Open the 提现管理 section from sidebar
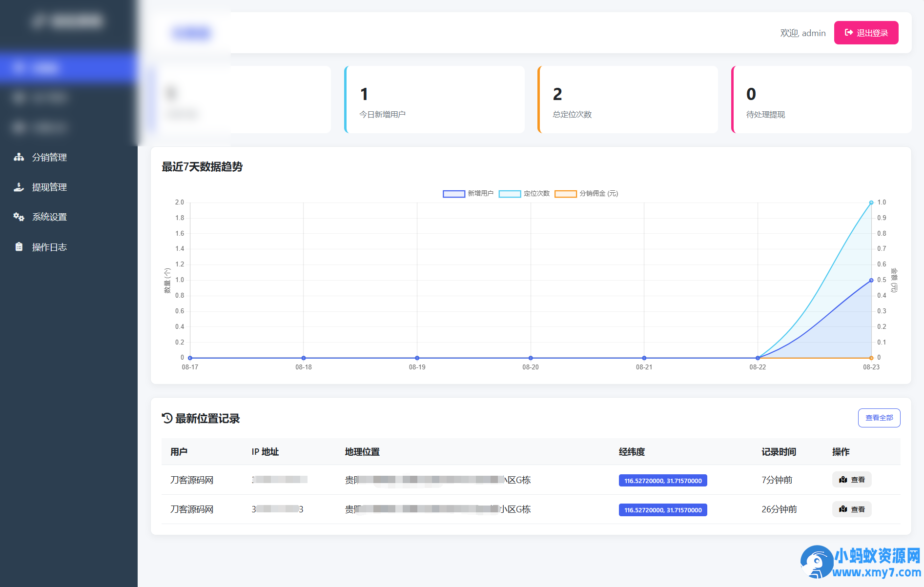The height and width of the screenshot is (587, 924). coord(49,187)
